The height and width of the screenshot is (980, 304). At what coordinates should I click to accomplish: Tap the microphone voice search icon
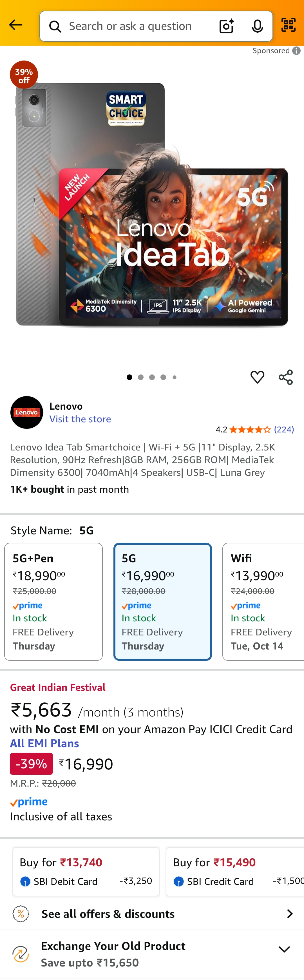pyautogui.click(x=258, y=26)
